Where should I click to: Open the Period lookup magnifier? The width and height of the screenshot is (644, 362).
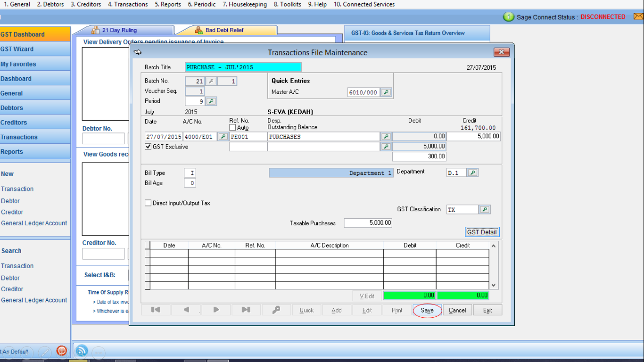click(211, 101)
